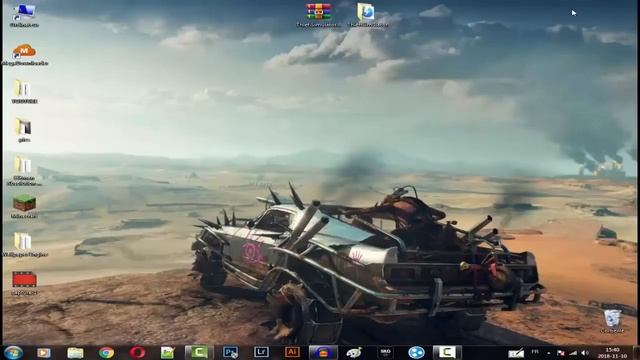Viewport: 640px width, 360px height.
Task: Launch the orange MEGA cloud shortcut
Action: 24,55
